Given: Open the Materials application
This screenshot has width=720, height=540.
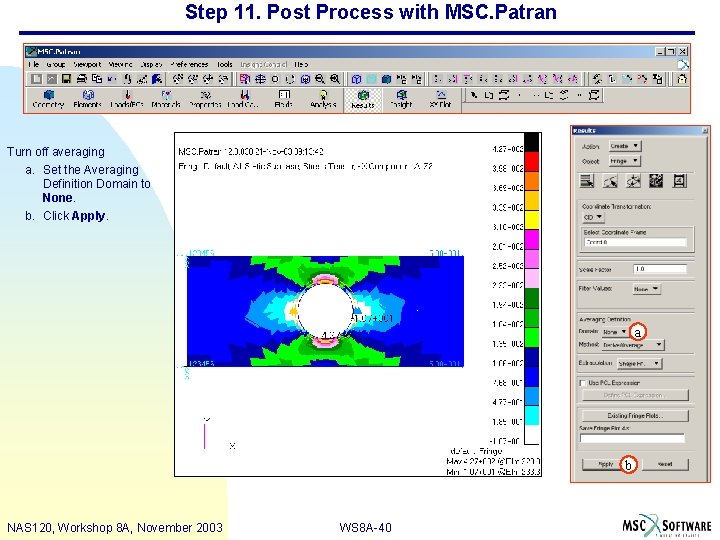Looking at the screenshot, I should coord(166,99).
